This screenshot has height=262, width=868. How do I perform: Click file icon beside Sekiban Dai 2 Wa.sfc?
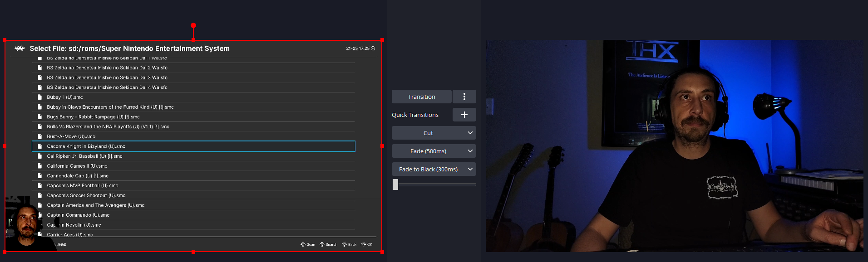coord(39,68)
